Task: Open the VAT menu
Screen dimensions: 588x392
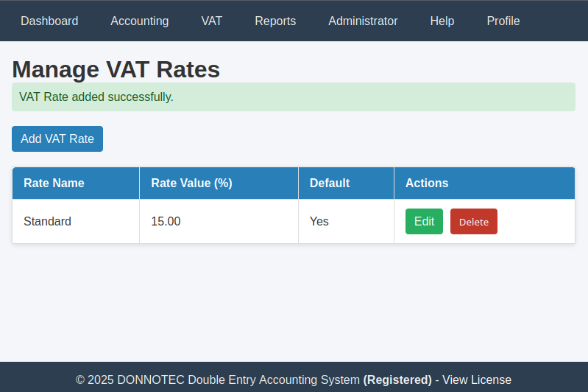Action: (211, 21)
